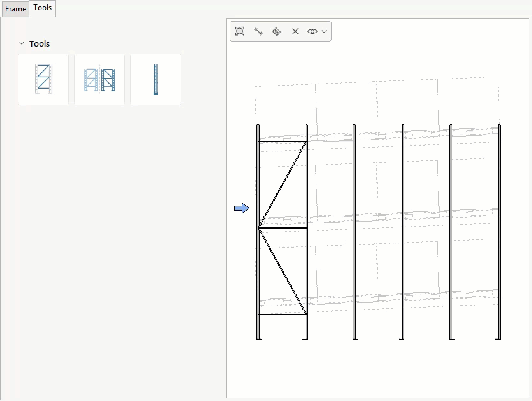Image resolution: width=532 pixels, height=401 pixels.
Task: Toggle the eye visibility icon
Action: (313, 31)
